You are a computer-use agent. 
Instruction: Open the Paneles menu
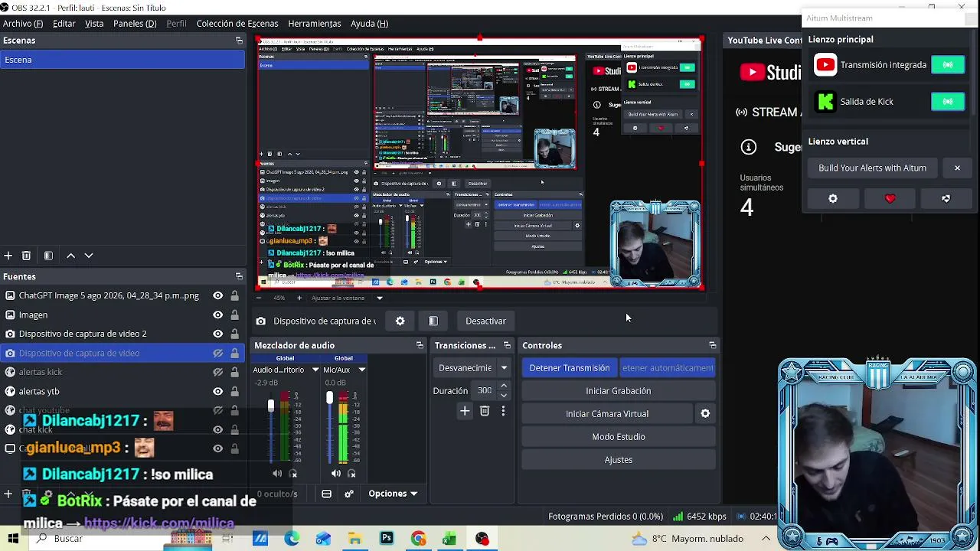tap(135, 24)
